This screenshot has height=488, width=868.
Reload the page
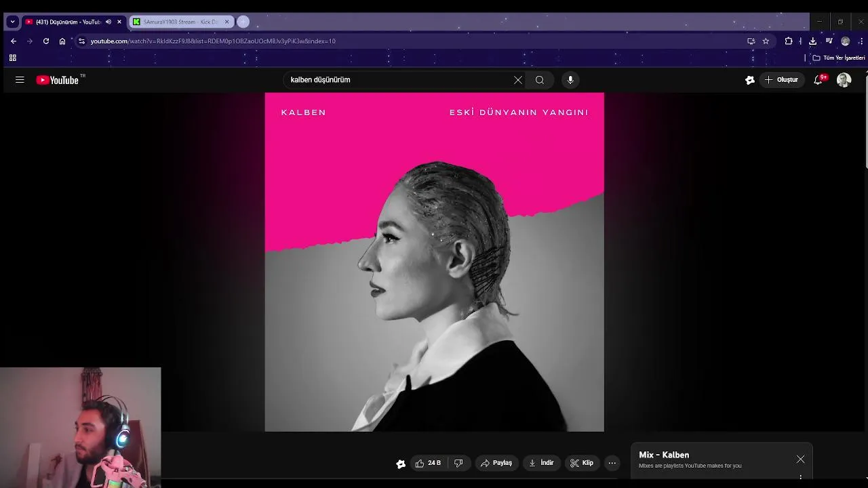pyautogui.click(x=46, y=41)
